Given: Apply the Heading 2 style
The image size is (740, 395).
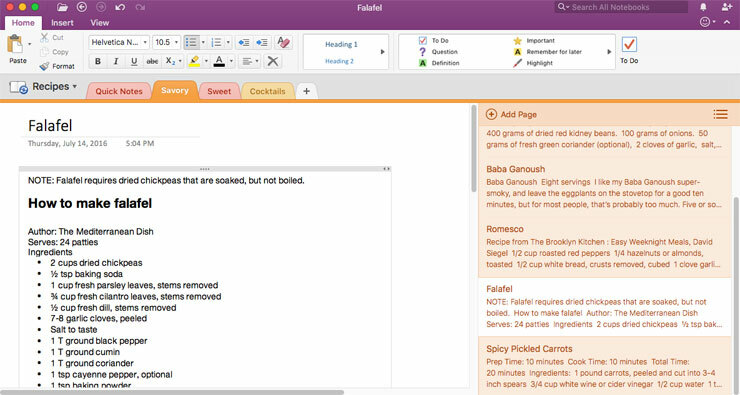Looking at the screenshot, I should (339, 61).
